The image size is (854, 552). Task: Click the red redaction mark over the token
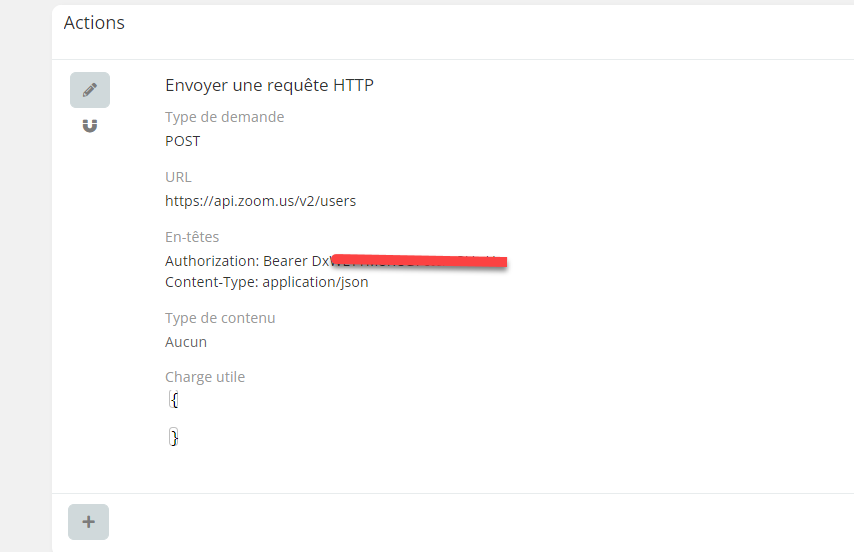[x=420, y=261]
